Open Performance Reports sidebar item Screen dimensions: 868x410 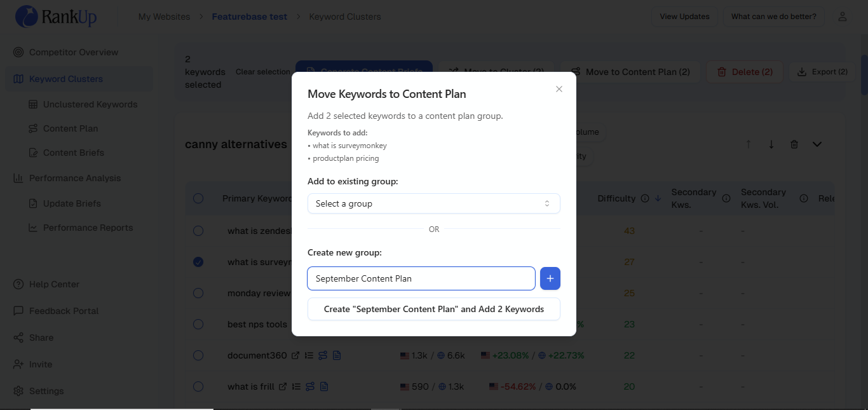tap(88, 228)
